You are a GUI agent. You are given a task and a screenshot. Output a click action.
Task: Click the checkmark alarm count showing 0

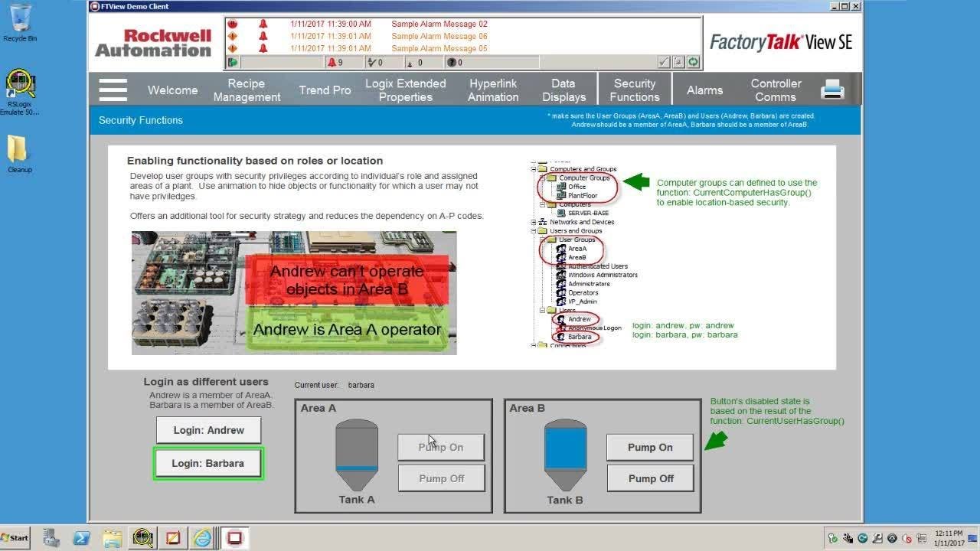[375, 63]
